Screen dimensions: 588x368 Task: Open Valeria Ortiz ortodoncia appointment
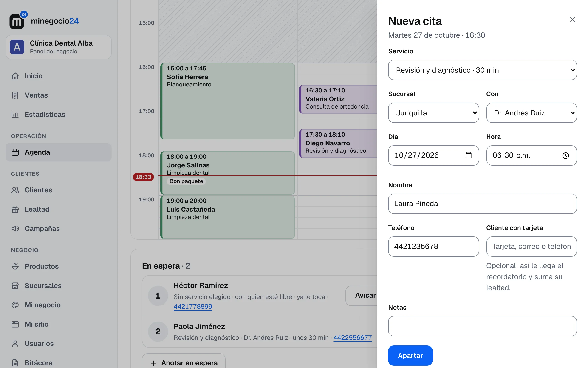338,99
